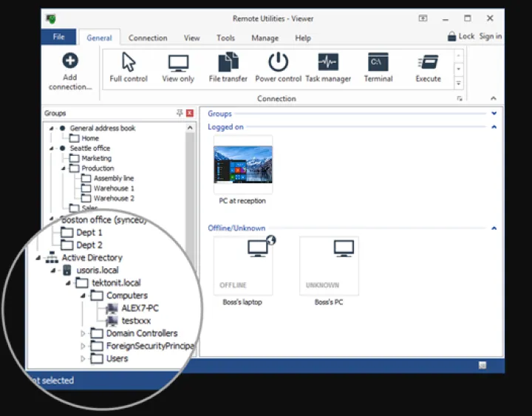The width and height of the screenshot is (532, 416).
Task: Close the Groups side panel
Action: 190,113
